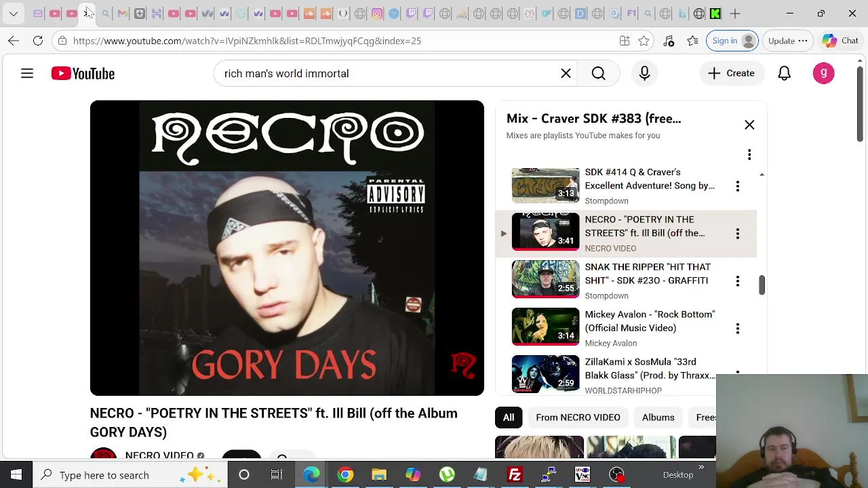
Task: Click the Gory Days video player
Action: [287, 248]
